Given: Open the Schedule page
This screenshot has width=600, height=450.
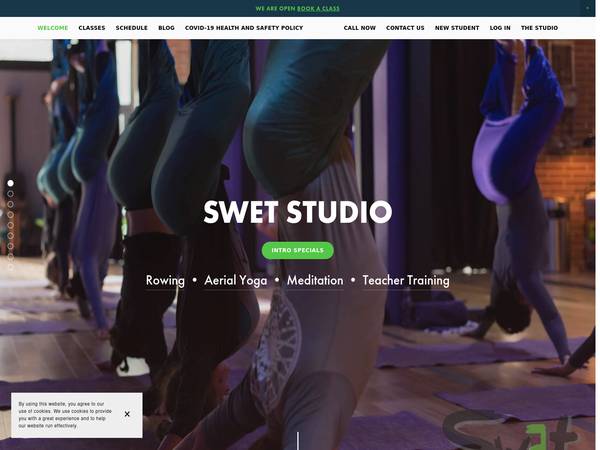Looking at the screenshot, I should [x=132, y=28].
